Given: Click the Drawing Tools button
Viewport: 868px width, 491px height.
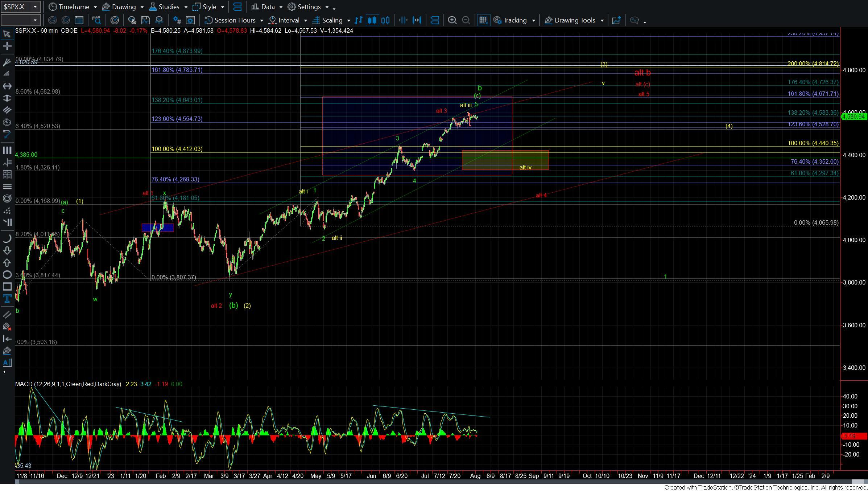Looking at the screenshot, I should click(570, 20).
